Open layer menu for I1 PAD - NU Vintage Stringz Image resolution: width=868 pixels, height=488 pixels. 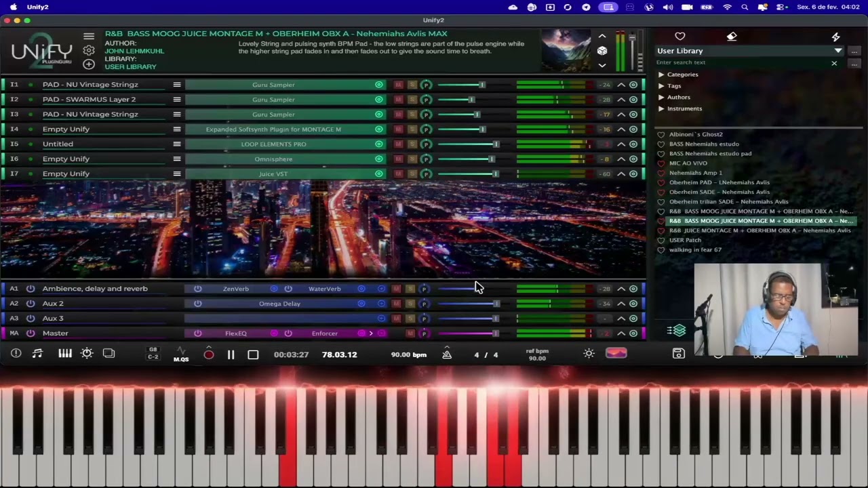(177, 85)
